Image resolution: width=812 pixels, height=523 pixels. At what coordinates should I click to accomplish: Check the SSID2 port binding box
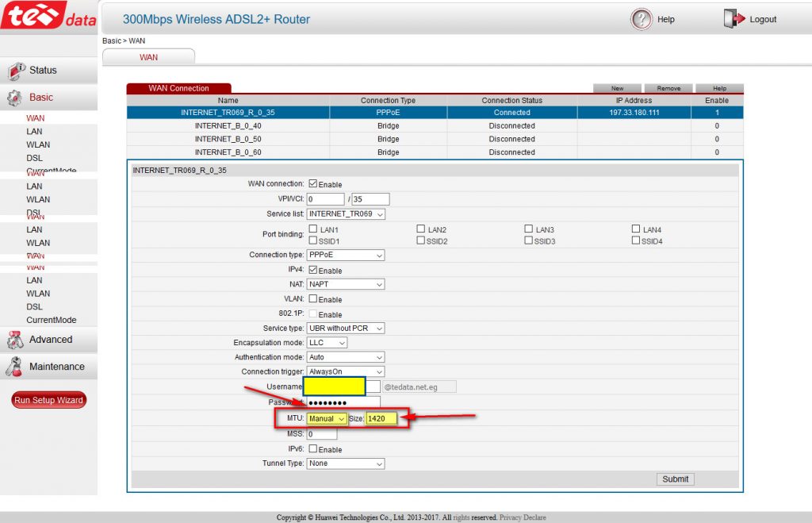(420, 240)
